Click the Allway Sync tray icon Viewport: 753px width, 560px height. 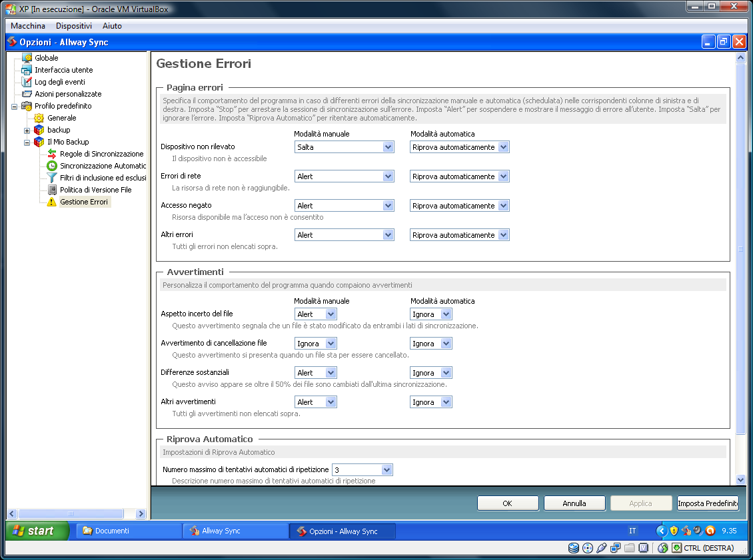[686, 531]
